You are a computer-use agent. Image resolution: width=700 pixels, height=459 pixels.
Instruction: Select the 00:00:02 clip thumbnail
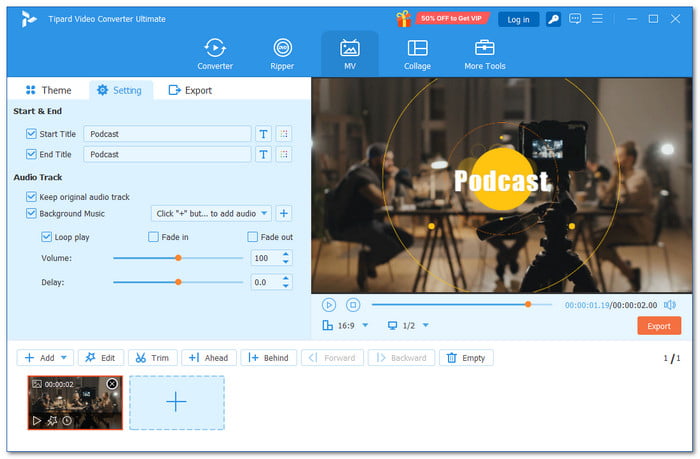(75, 403)
